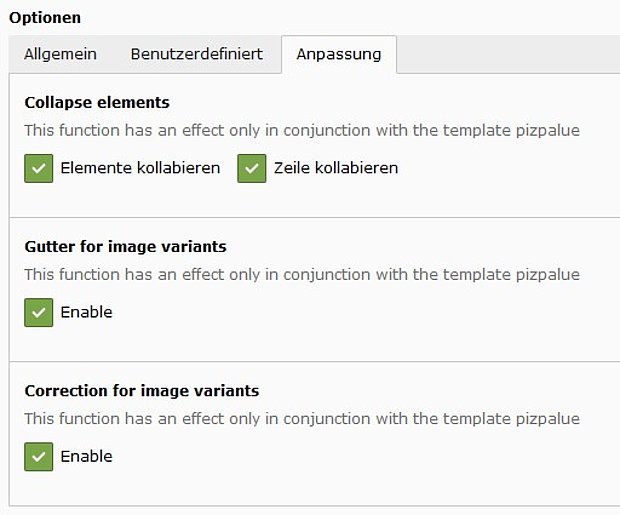The height and width of the screenshot is (515, 620).
Task: Click the 'Correction for image variants' heading
Action: click(x=141, y=391)
